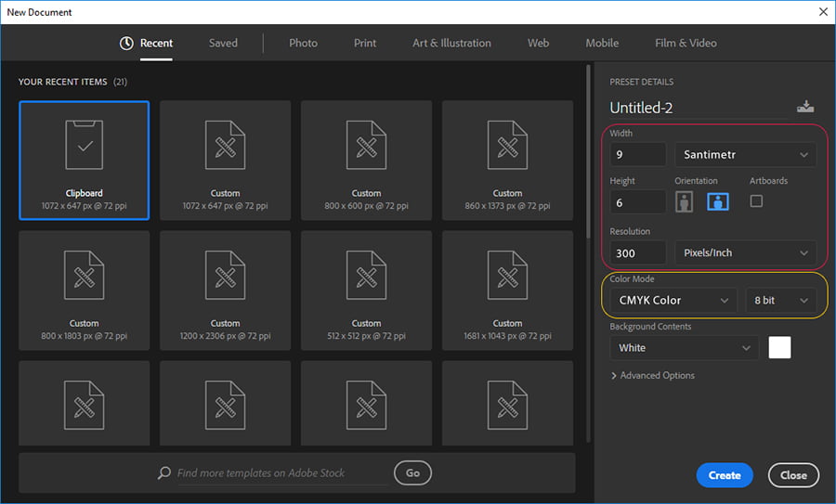Close the New Document dialog window
The width and height of the screenshot is (836, 504).
coord(823,12)
